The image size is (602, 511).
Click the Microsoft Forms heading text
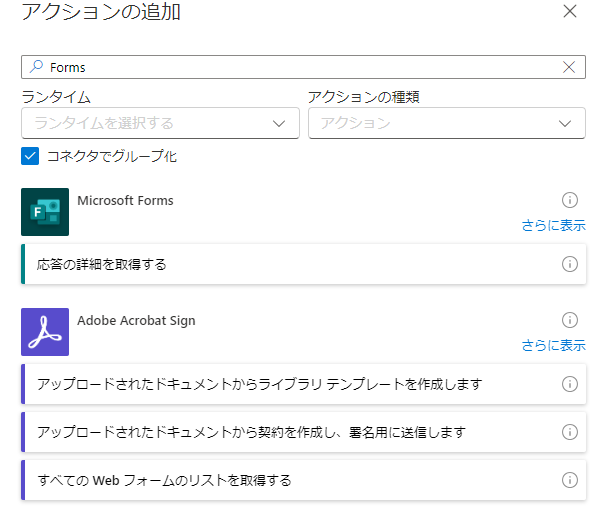(125, 200)
